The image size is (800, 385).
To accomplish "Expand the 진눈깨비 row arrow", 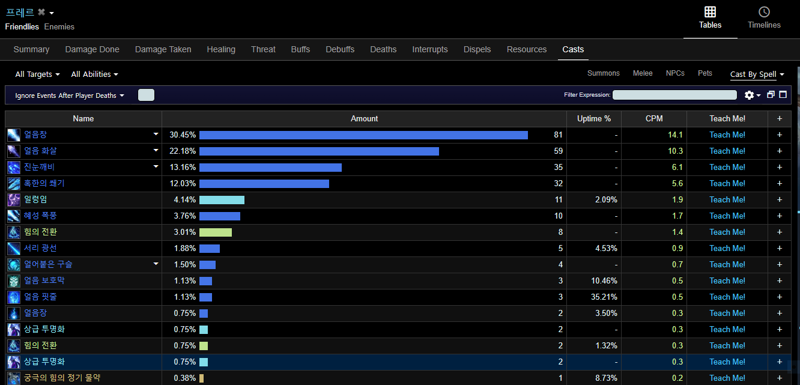I will click(156, 167).
